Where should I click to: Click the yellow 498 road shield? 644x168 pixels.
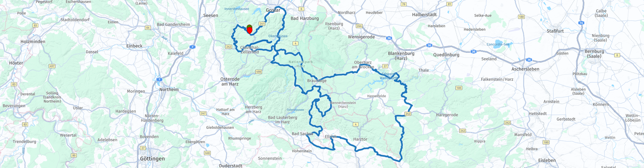(258, 72)
